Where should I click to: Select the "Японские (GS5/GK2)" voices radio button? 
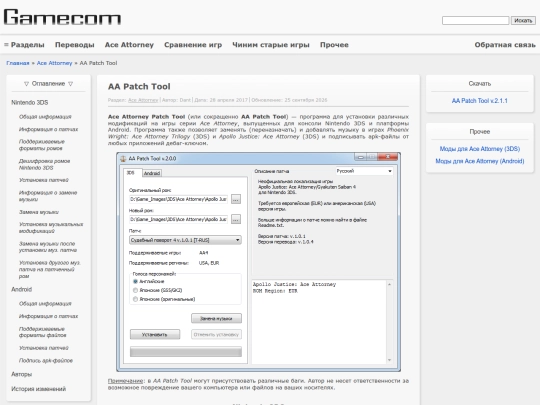coord(135,290)
